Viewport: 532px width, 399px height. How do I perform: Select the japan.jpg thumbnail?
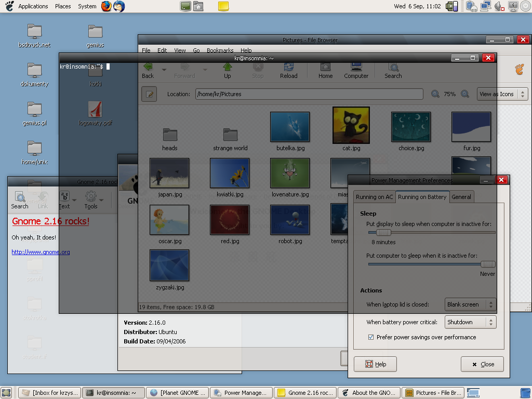[169, 173]
